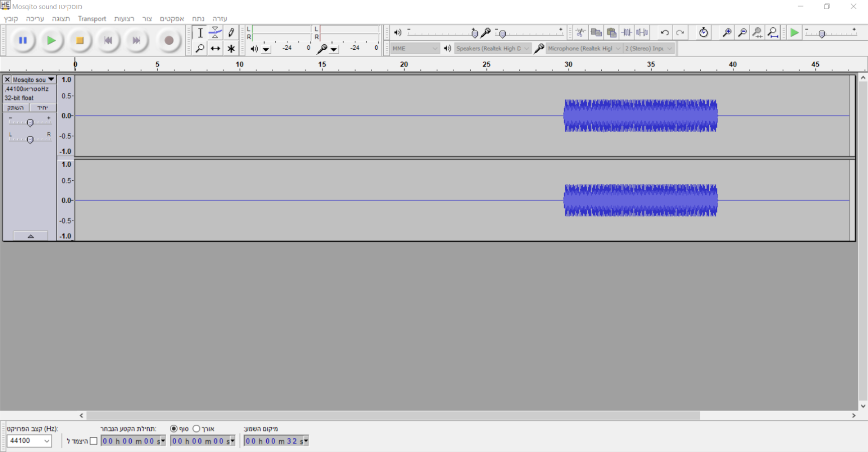The width and height of the screenshot is (868, 452).
Task: Select the סוף (End) radio button
Action: (174, 429)
